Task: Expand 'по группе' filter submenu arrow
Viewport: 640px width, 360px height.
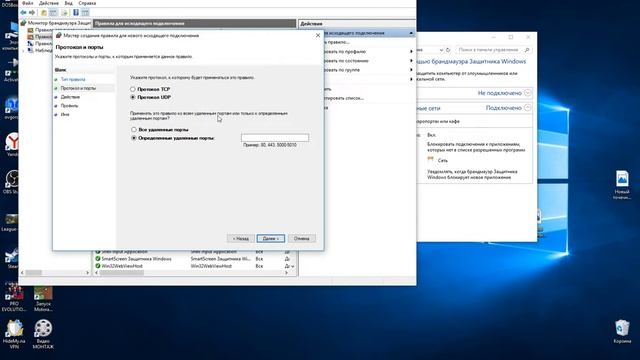Action: tap(411, 70)
